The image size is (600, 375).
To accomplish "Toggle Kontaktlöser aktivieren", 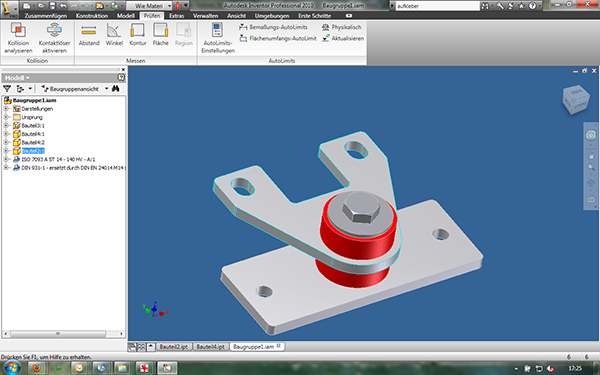I will 54,38.
